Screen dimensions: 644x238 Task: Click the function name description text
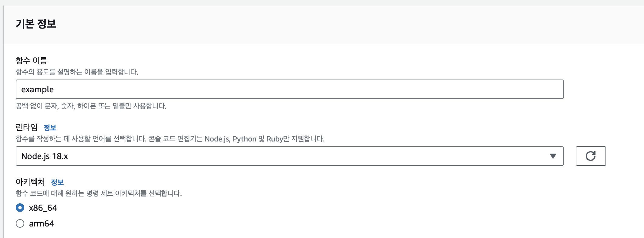pyautogui.click(x=77, y=72)
